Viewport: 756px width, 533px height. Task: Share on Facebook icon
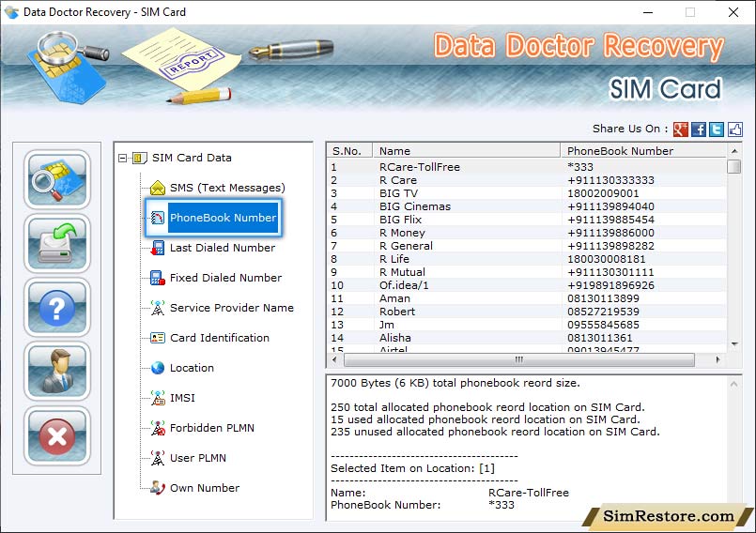pos(698,129)
